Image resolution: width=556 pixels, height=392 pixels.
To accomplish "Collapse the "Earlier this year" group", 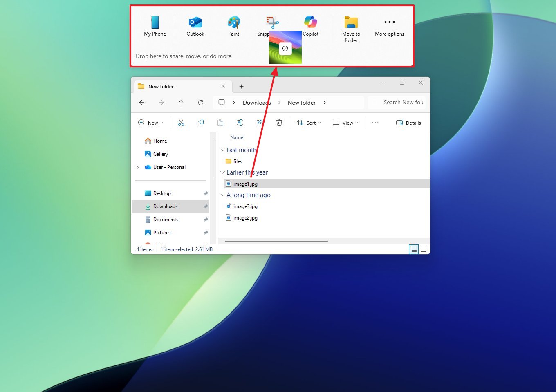I will 222,172.
